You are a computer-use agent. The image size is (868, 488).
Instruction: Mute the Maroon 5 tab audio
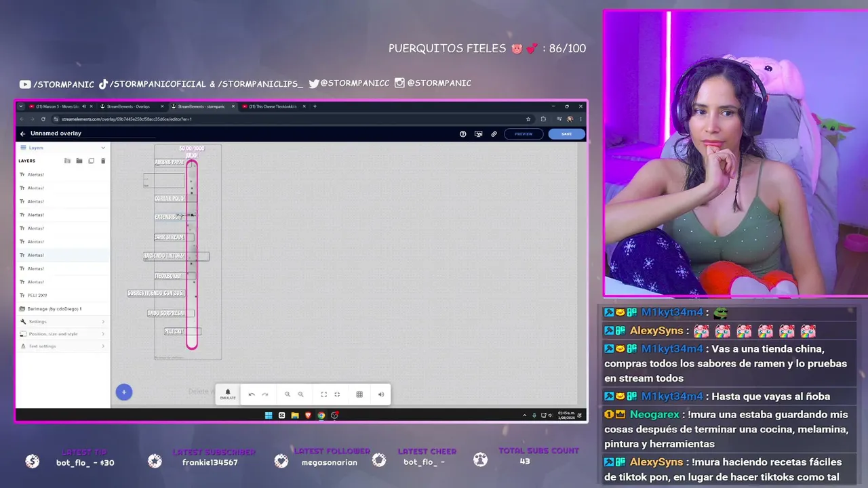(84, 106)
